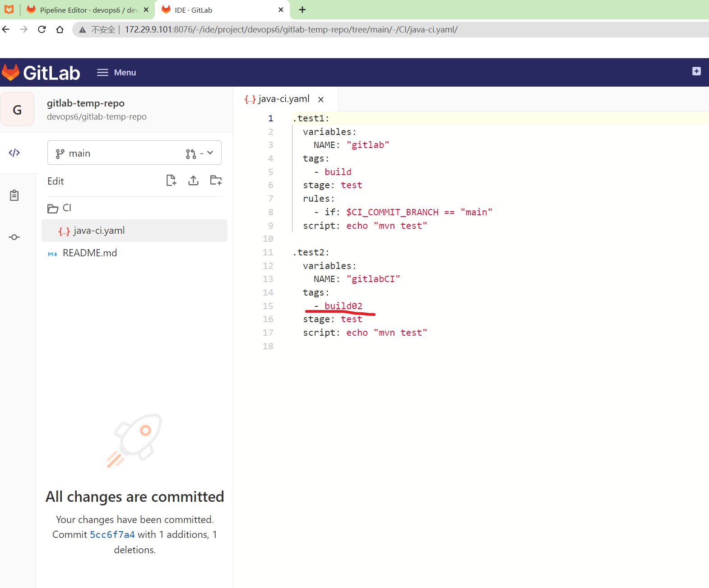
Task: Close the Pipeline Editor browser tab
Action: click(146, 9)
